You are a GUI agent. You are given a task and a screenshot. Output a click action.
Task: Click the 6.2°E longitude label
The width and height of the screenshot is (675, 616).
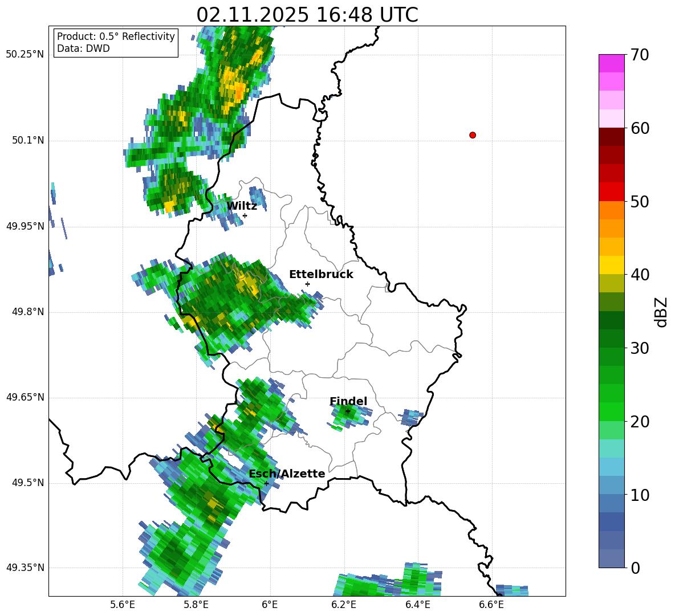pyautogui.click(x=344, y=605)
